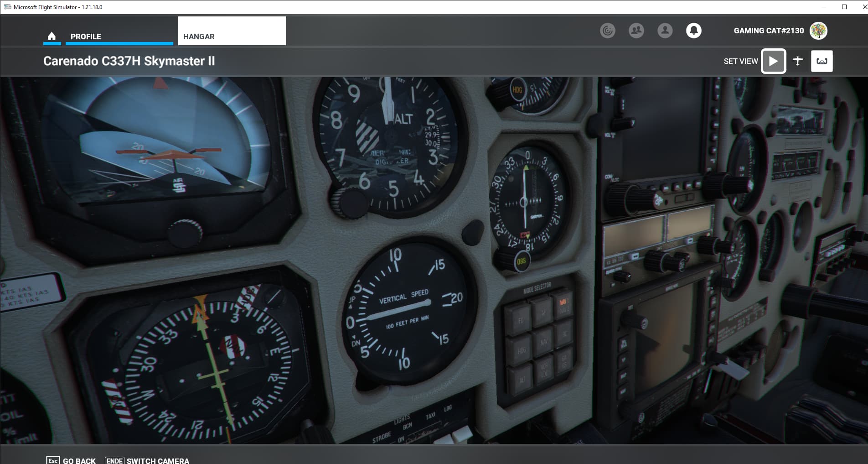Switch to the cockpit interior view icon
Image resolution: width=868 pixels, height=464 pixels.
(x=821, y=61)
